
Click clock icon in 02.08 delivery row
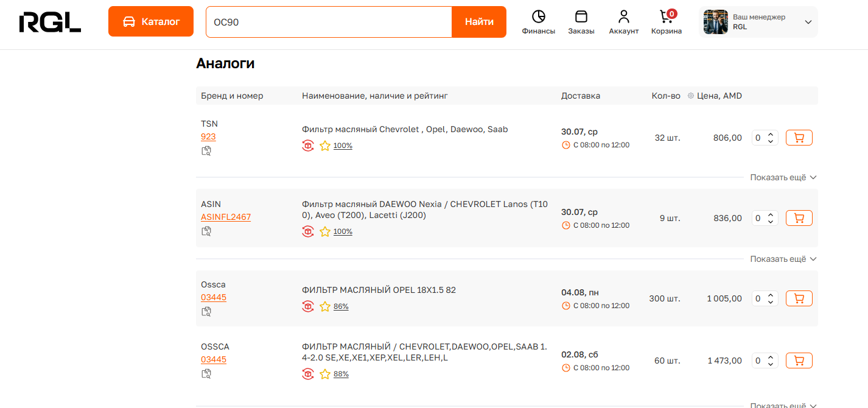coord(565,368)
